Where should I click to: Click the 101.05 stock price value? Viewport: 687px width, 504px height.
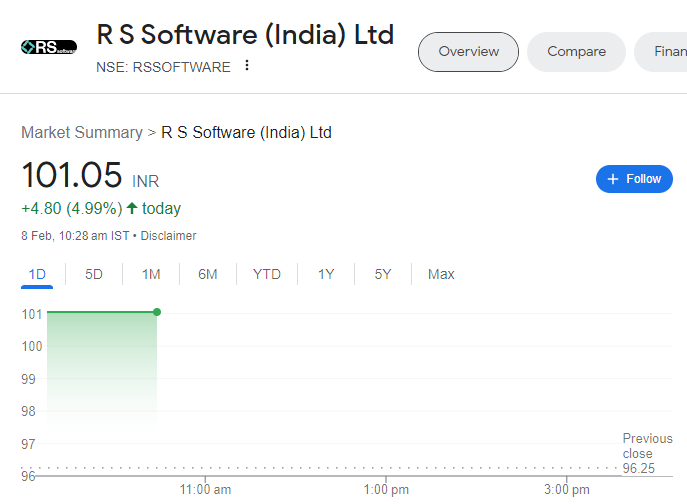tap(72, 175)
